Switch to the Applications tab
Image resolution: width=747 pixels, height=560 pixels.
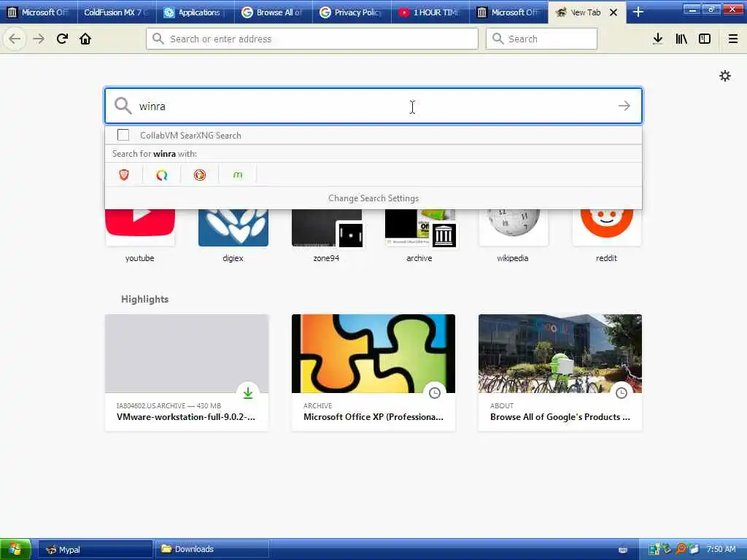196,12
